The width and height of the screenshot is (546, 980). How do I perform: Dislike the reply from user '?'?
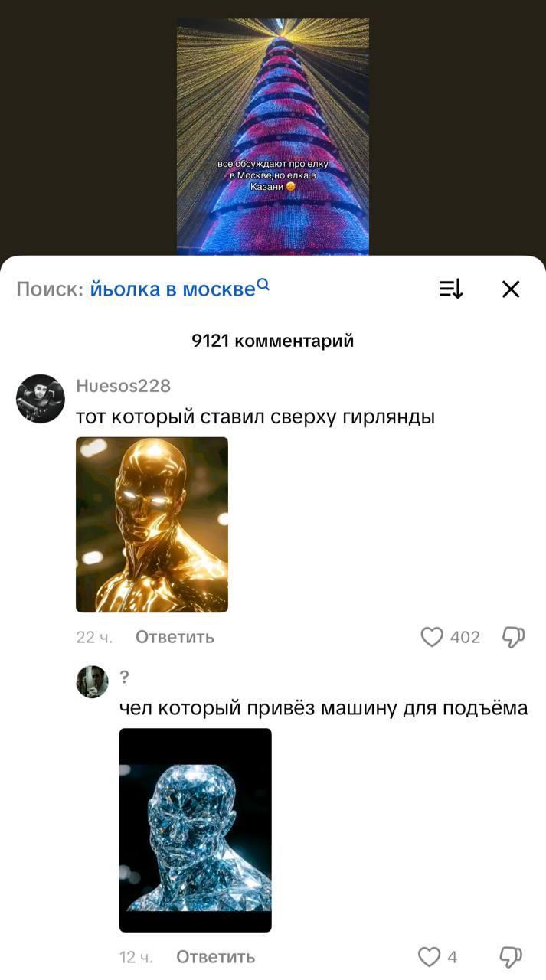tap(511, 956)
